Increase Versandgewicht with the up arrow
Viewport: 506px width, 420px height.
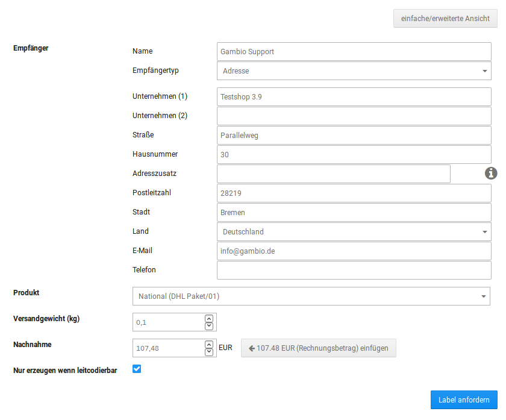pyautogui.click(x=209, y=318)
